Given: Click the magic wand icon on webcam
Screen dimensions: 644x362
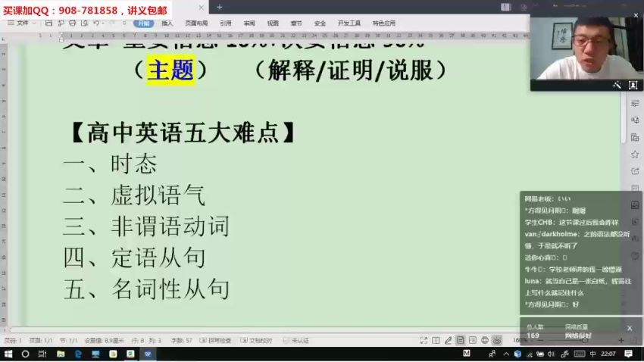Looking at the screenshot, I should pos(617,85).
